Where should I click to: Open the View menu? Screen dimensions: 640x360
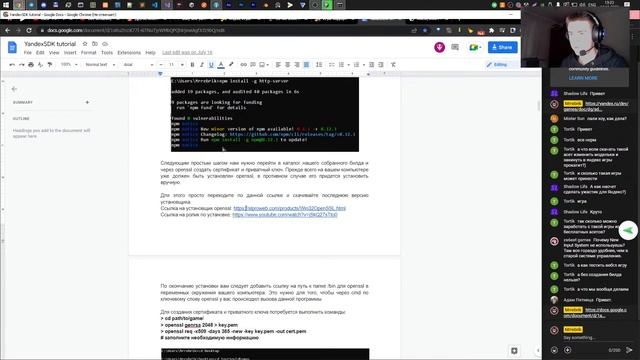[54, 53]
